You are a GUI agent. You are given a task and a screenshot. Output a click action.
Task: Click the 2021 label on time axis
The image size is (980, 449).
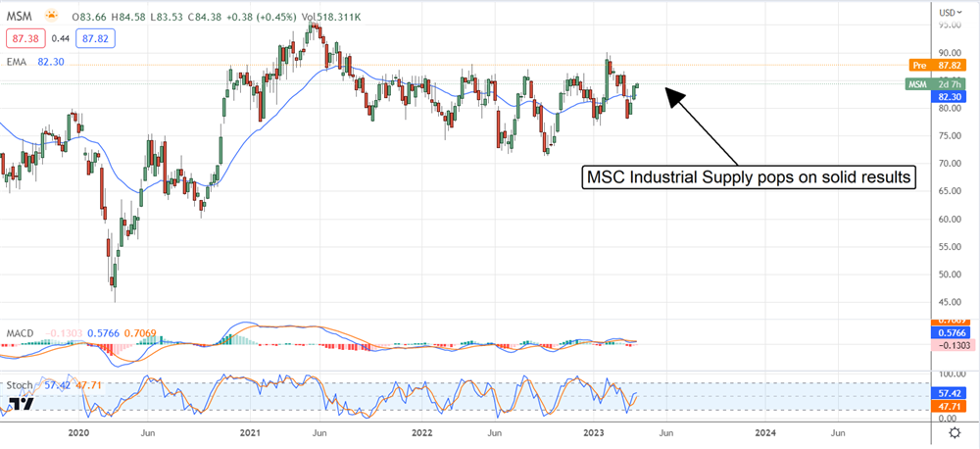pos(250,432)
